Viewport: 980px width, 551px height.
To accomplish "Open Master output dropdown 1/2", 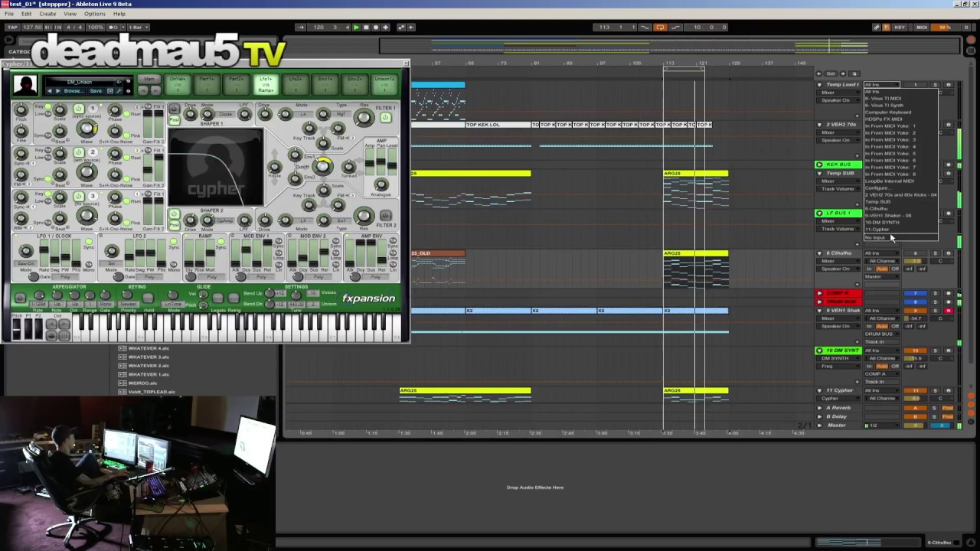I will [x=881, y=425].
